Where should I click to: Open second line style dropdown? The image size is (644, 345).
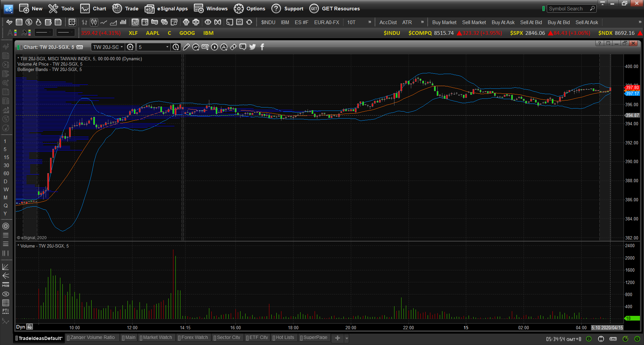[x=65, y=33]
